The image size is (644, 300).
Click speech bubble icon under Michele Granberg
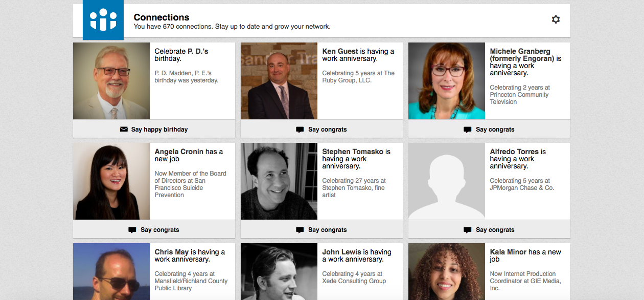(468, 130)
